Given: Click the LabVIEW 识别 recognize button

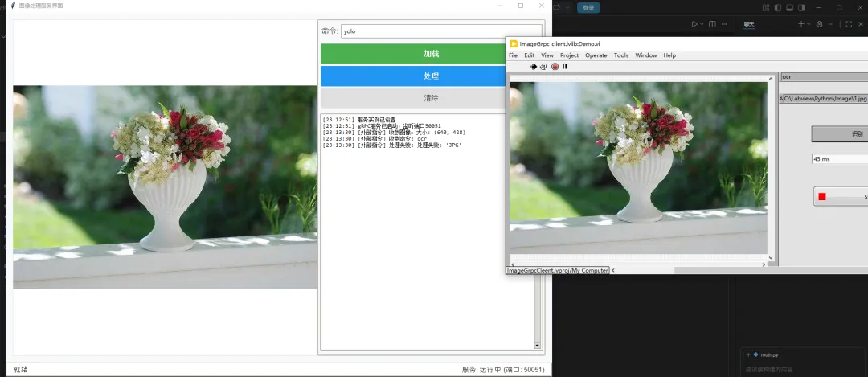Looking at the screenshot, I should (840, 134).
